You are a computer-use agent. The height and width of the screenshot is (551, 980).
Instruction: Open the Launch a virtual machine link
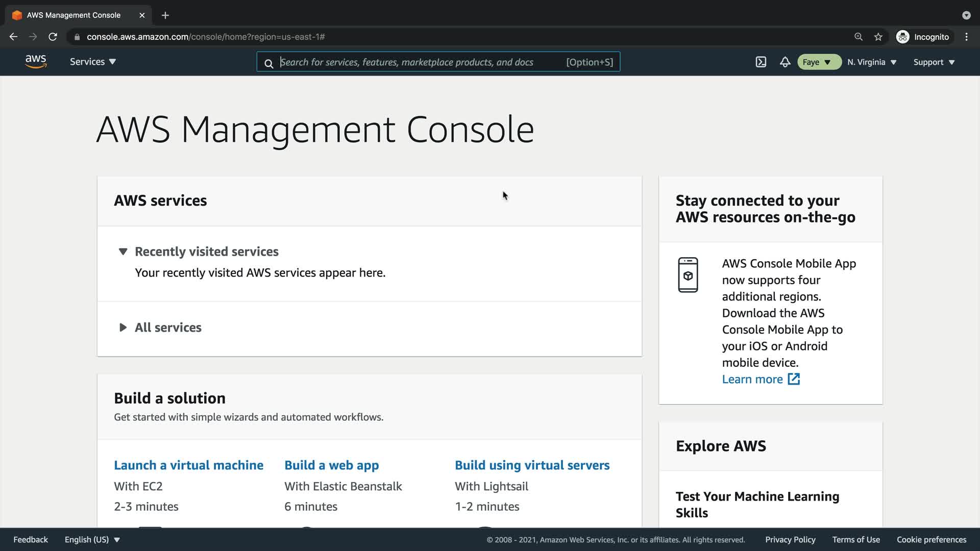(x=188, y=465)
